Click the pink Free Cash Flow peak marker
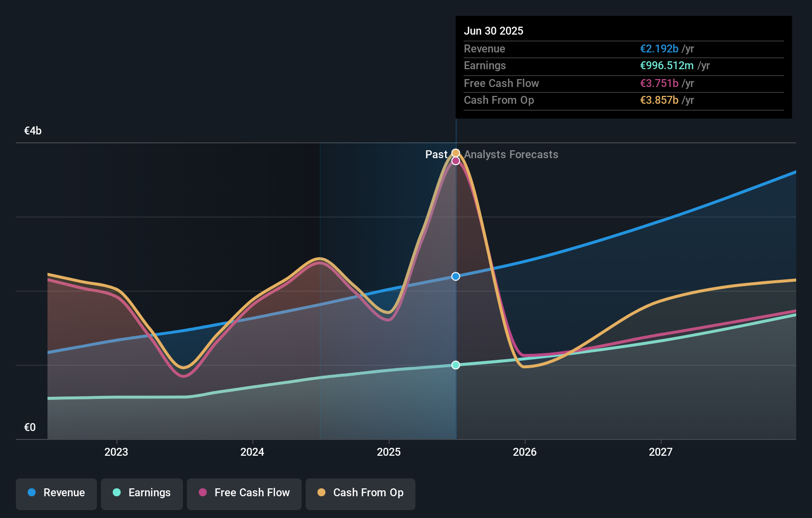Screen dimensions: 812x518 455,161
